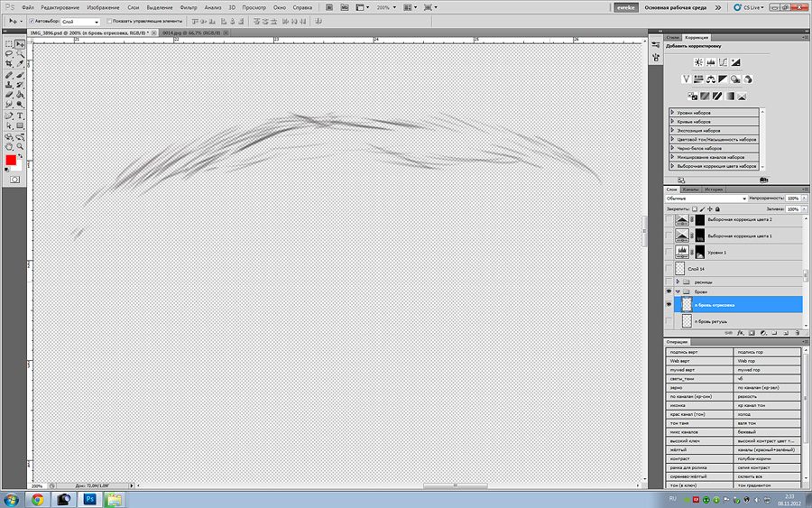
Task: Expand Кривые наборов presets
Action: pyautogui.click(x=673, y=121)
